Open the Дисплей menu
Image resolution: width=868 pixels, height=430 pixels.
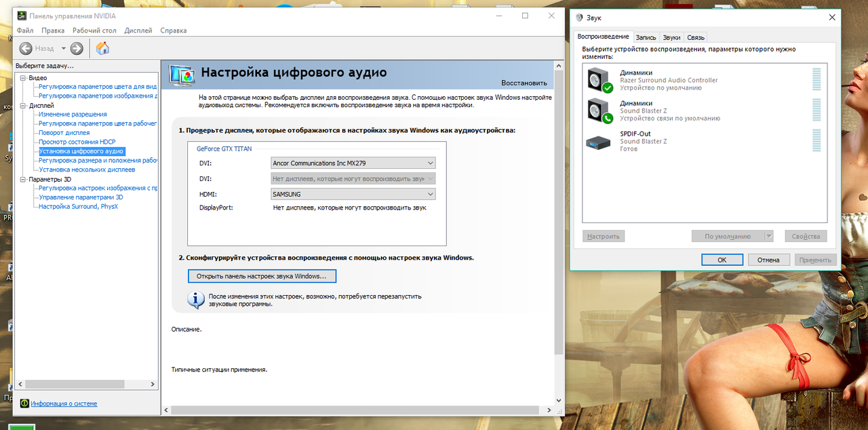tap(138, 31)
